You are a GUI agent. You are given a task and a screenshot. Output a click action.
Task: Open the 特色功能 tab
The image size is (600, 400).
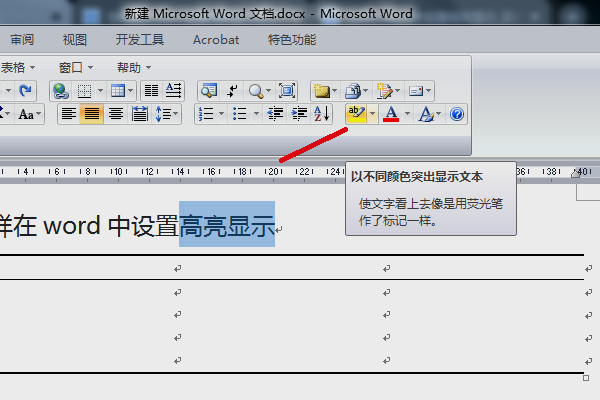point(292,40)
